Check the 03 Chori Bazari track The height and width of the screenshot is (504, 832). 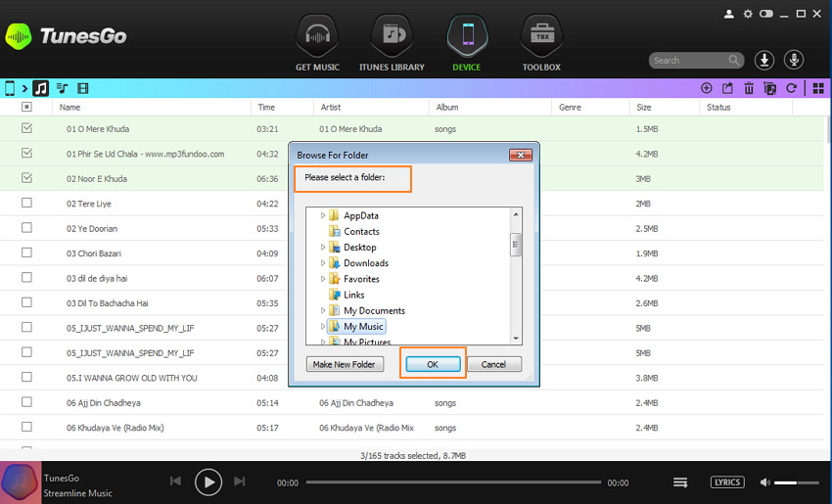[26, 252]
